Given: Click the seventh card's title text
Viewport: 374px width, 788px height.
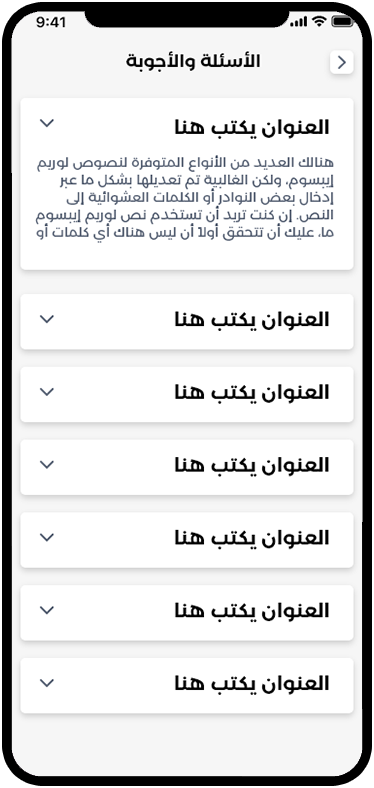Looking at the screenshot, I should point(252,683).
